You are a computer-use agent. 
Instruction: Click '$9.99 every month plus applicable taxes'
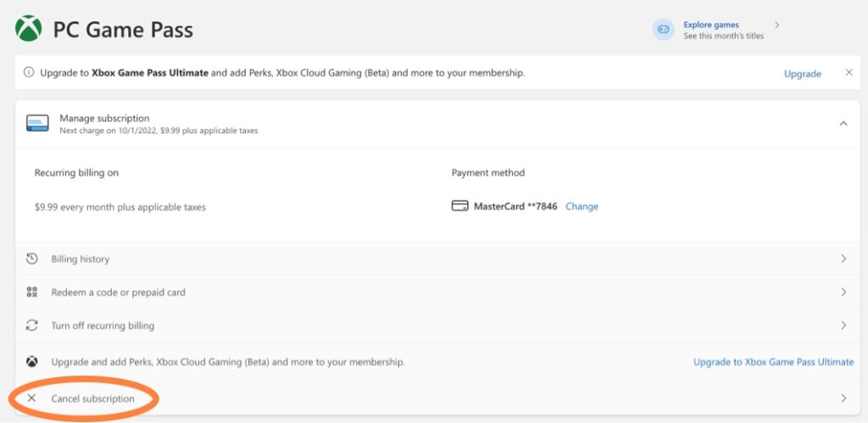click(x=120, y=208)
